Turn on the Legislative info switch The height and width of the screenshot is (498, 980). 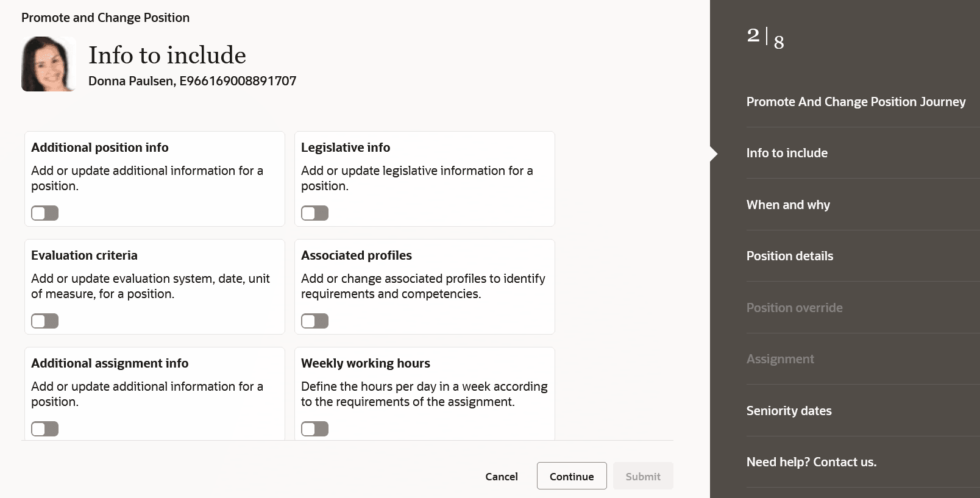pyautogui.click(x=314, y=213)
